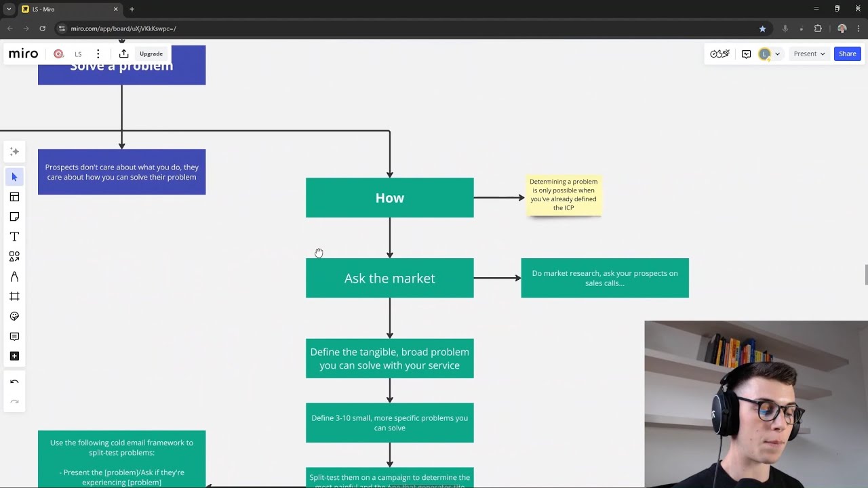Open the Chrome extensions puzzle icon
This screenshot has width=868, height=488.
818,28
